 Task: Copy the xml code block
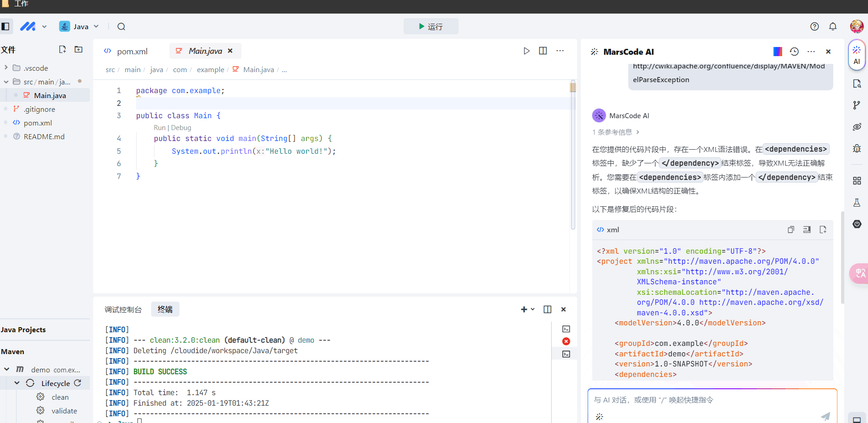tap(791, 230)
